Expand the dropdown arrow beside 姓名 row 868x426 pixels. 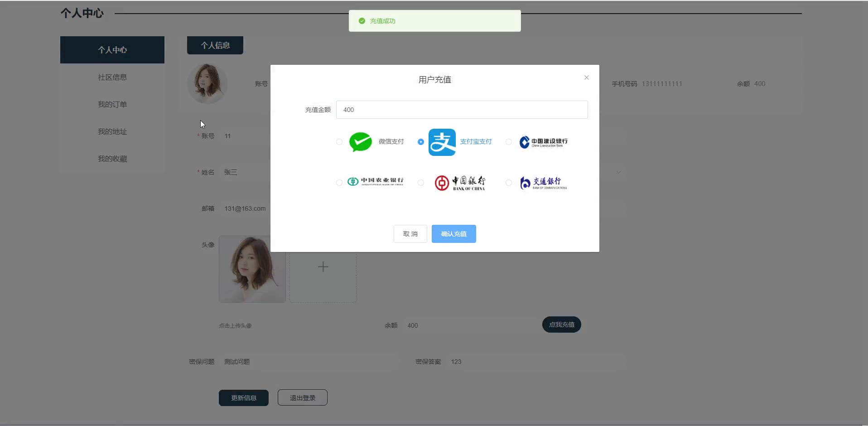click(618, 172)
